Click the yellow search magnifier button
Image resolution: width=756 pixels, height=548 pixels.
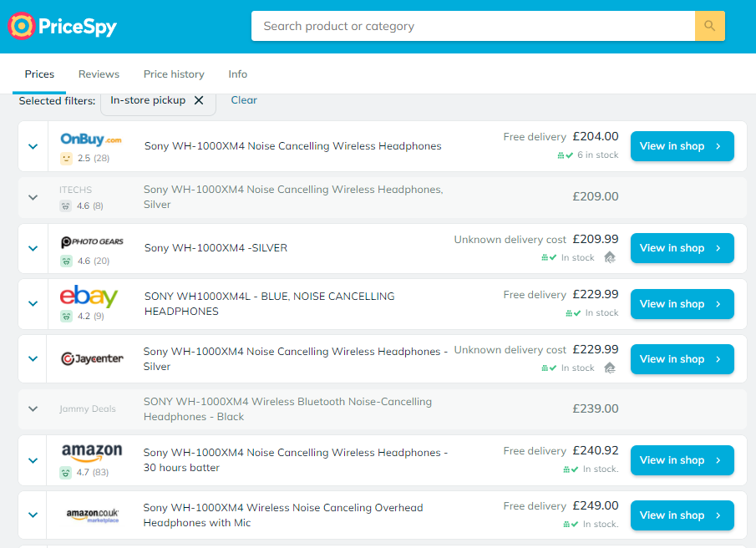(x=709, y=26)
